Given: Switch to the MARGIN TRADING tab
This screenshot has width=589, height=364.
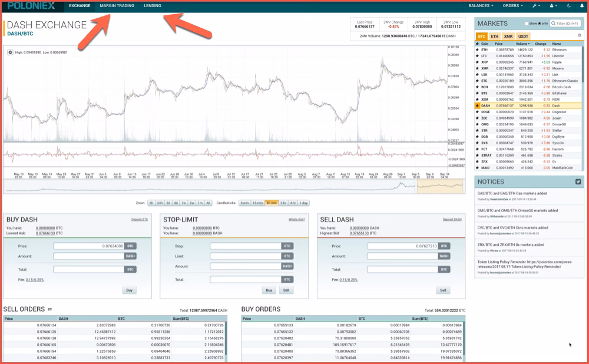Looking at the screenshot, I should click(118, 6).
